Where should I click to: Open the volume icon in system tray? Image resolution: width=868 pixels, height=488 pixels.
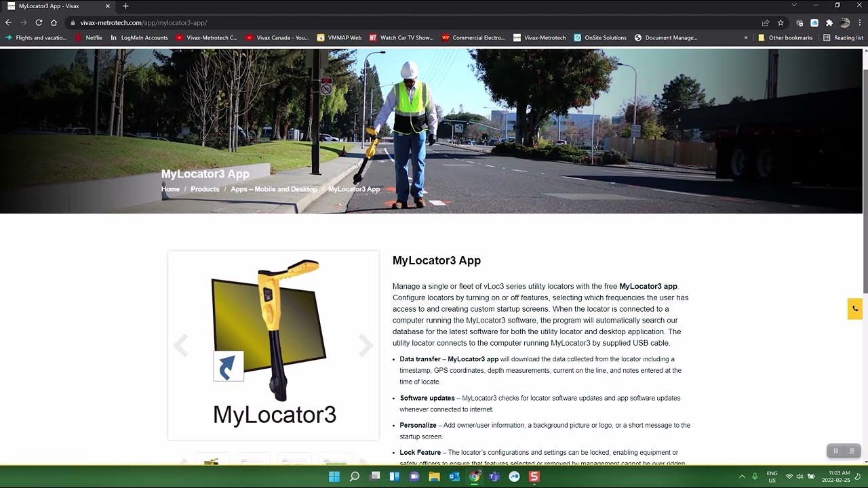[x=800, y=476]
